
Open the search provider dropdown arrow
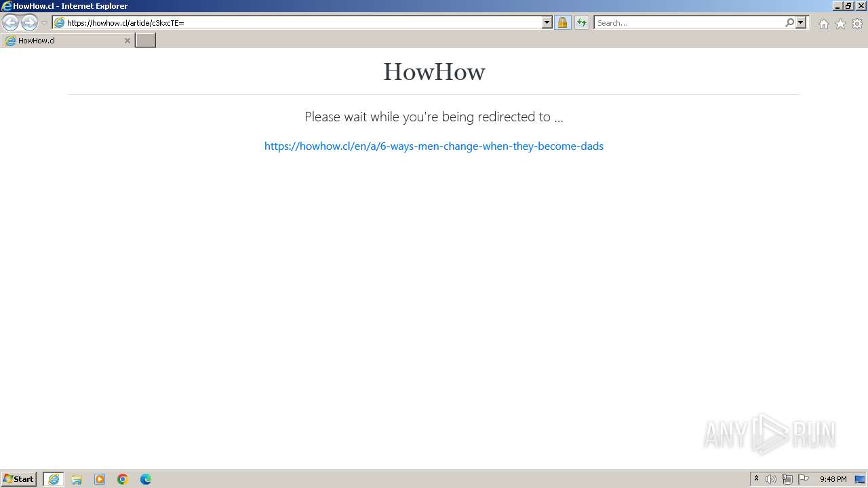pos(801,23)
